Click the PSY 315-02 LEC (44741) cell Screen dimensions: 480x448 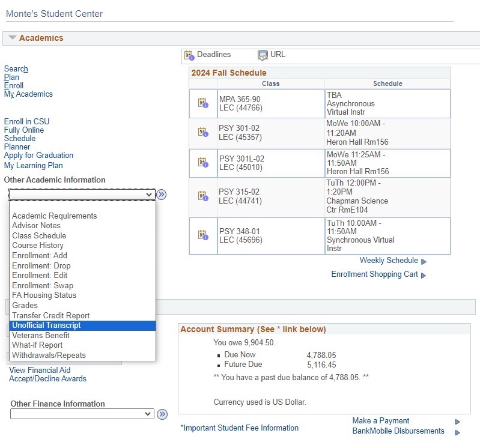pos(271,196)
